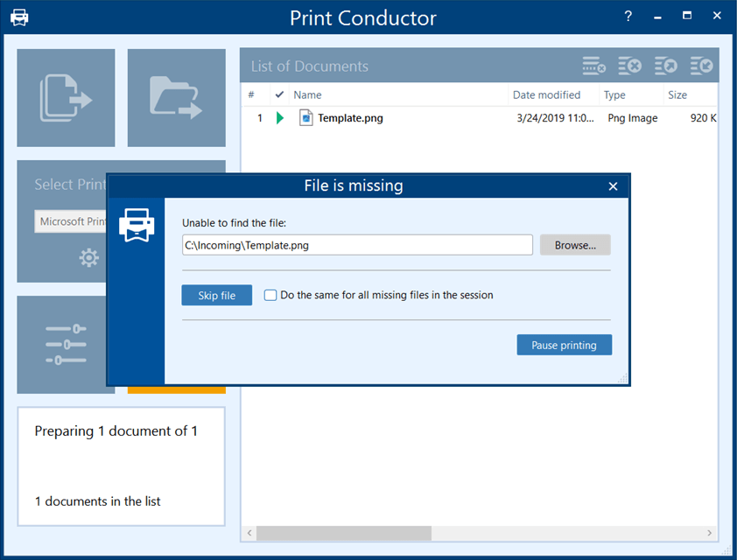Click the Add Folder tile icon
This screenshot has width=737, height=560.
tap(176, 98)
